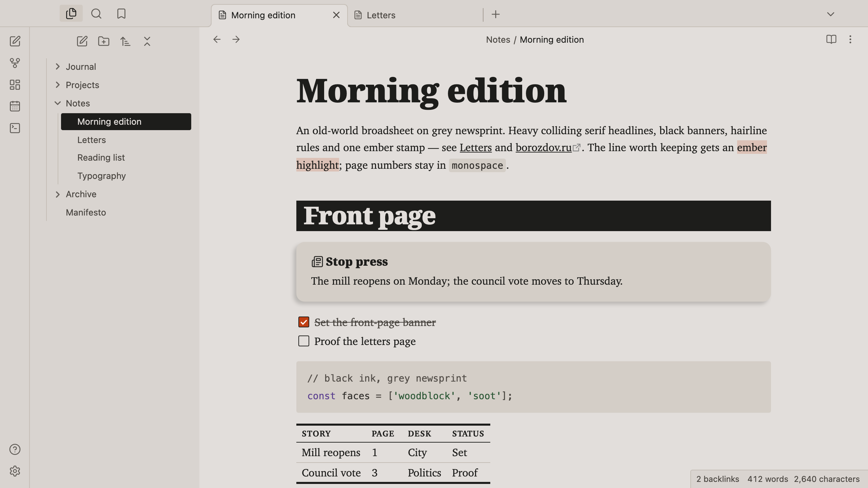The width and height of the screenshot is (868, 488).
Task: Click the 2 backlinks status item
Action: point(718,479)
